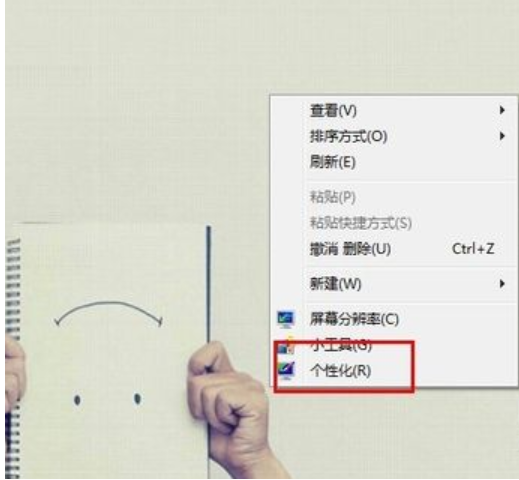
Task: Open the 查看(V) menu entry
Action: pyautogui.click(x=394, y=110)
